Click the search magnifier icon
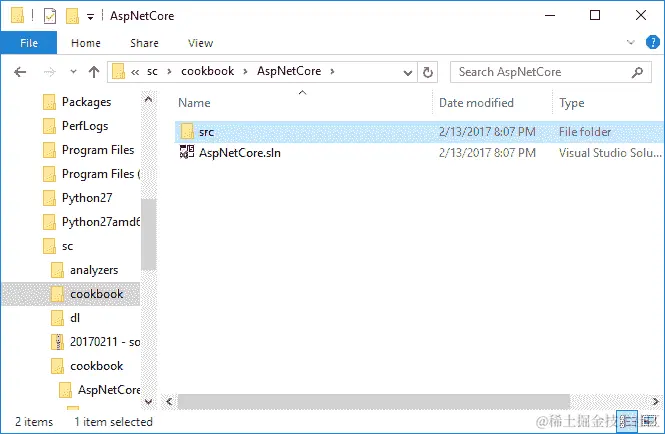 (637, 72)
